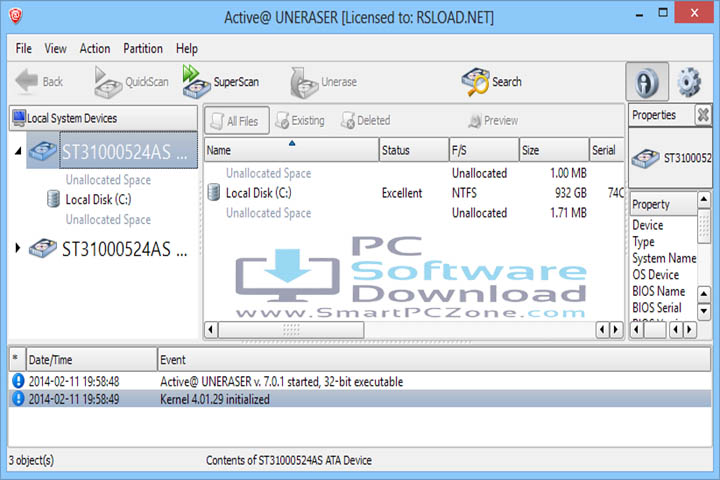Click the file list scrollbar left arrow
This screenshot has height=480, width=720.
point(211,330)
